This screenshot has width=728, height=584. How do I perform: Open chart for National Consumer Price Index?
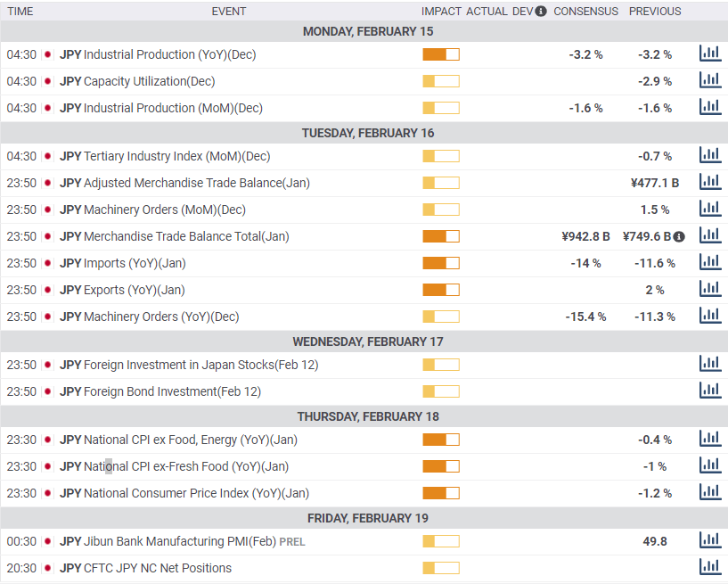point(710,492)
